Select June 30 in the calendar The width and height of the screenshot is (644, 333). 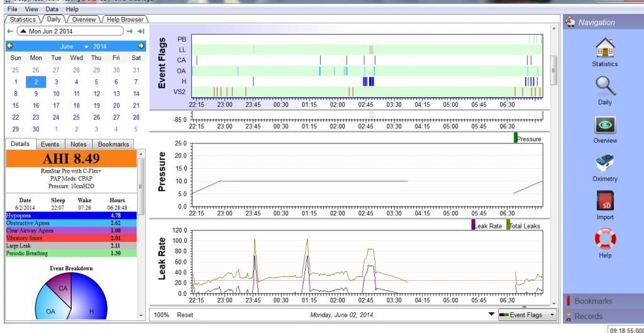pyautogui.click(x=36, y=129)
